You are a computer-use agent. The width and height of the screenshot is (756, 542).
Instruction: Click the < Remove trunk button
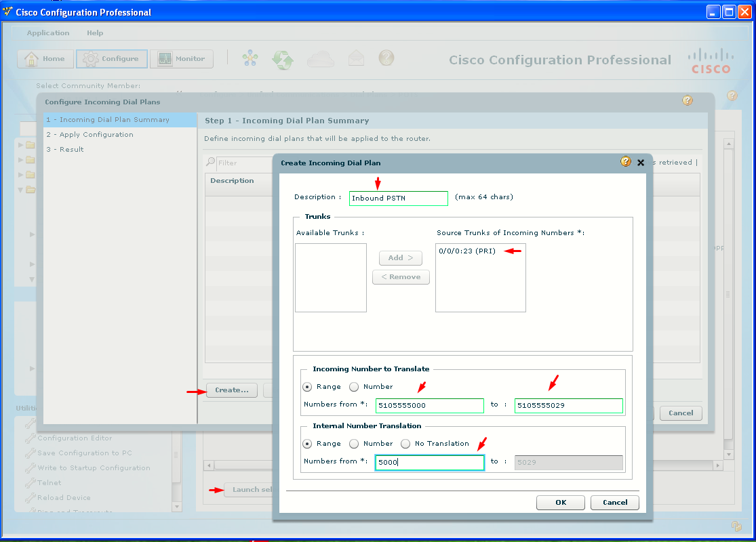(x=401, y=277)
